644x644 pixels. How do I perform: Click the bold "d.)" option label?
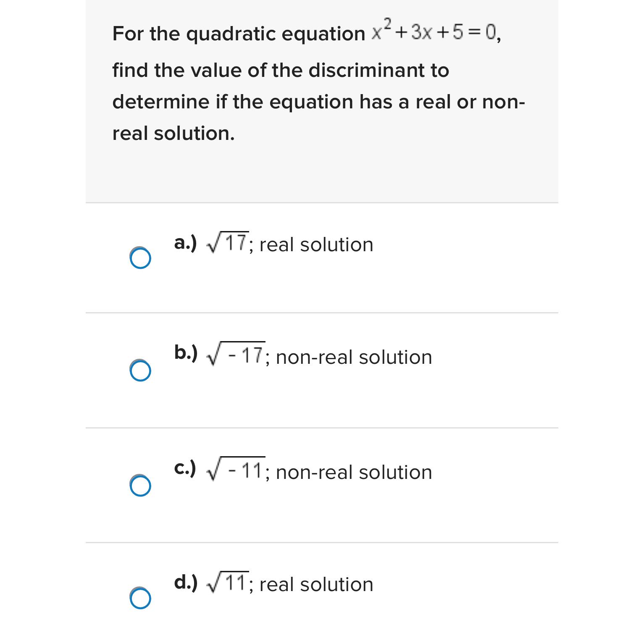[x=186, y=582]
